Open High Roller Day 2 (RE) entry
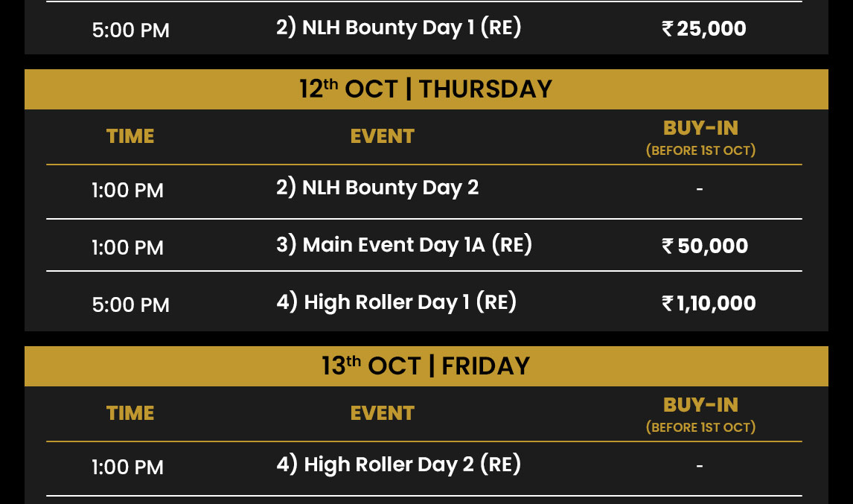853x504 pixels. point(399,465)
